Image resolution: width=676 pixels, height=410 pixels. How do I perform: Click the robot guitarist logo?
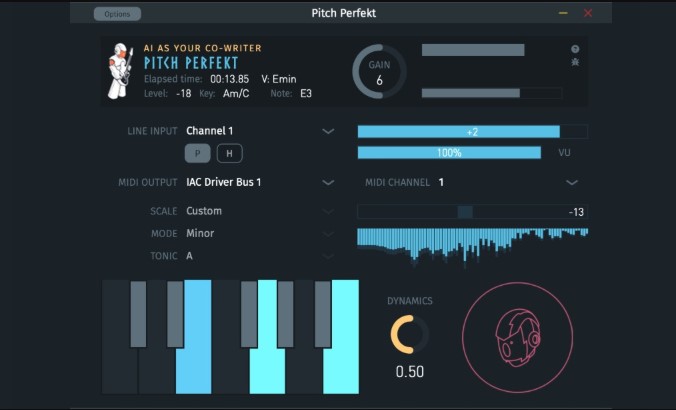[x=120, y=71]
